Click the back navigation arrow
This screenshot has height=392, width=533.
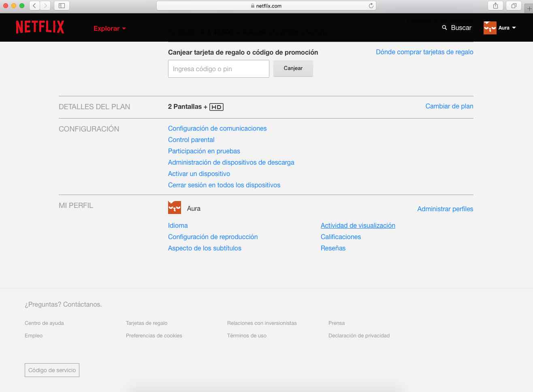(34, 6)
